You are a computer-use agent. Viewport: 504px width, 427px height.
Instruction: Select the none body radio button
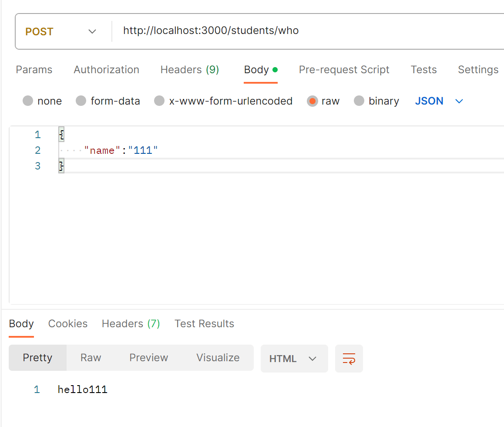28,101
